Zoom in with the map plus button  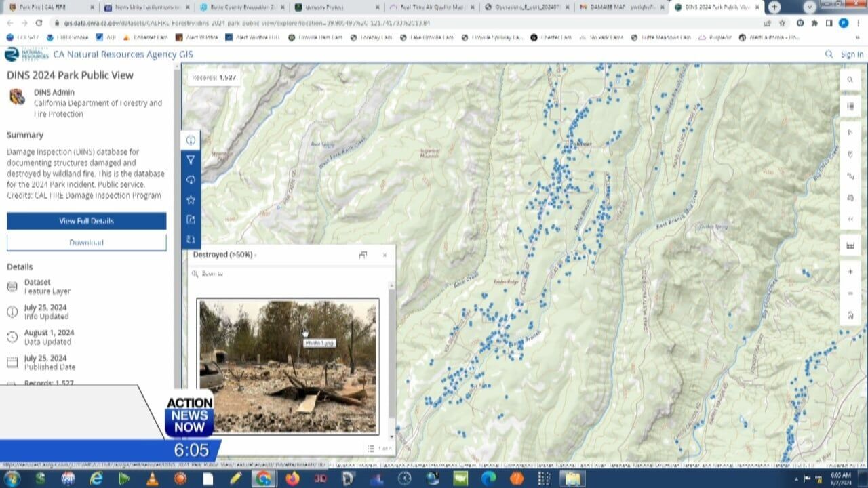point(850,272)
